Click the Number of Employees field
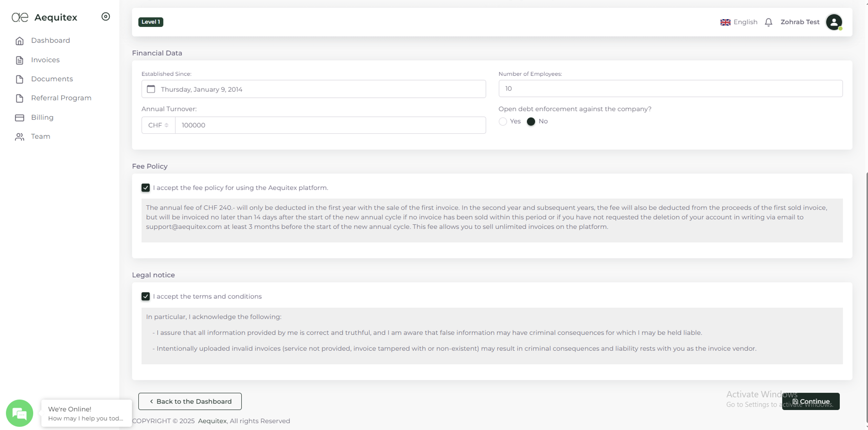This screenshot has width=868, height=430. click(670, 89)
